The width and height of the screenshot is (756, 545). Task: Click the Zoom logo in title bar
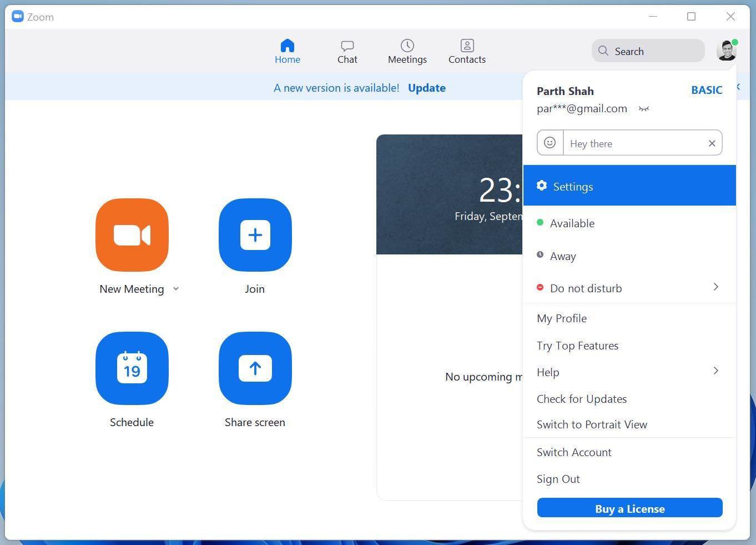18,17
